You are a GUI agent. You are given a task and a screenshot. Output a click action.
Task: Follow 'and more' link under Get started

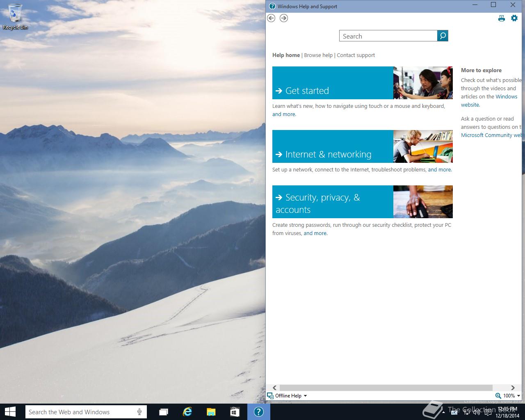pos(284,114)
